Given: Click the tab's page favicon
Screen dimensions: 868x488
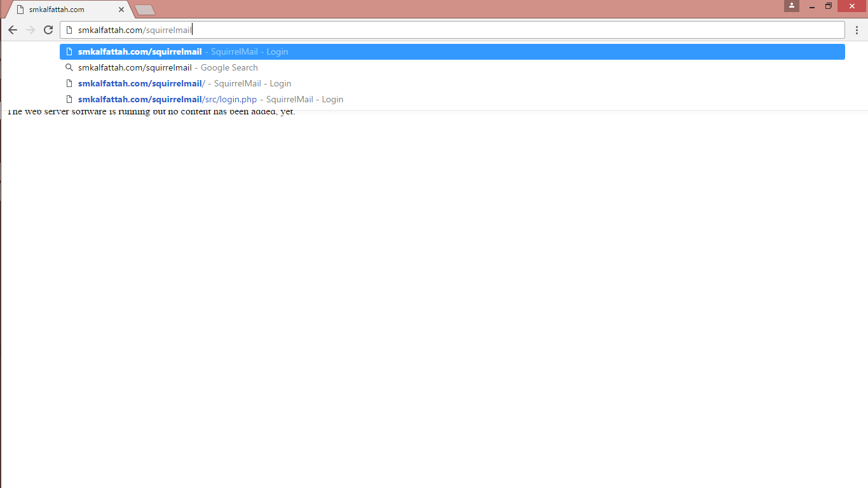Looking at the screenshot, I should (20, 10).
